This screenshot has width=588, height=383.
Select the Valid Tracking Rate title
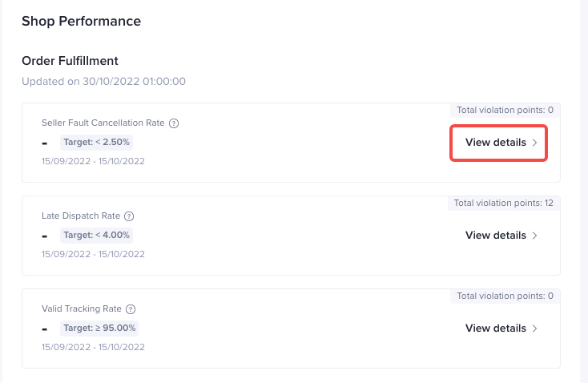[x=82, y=309]
